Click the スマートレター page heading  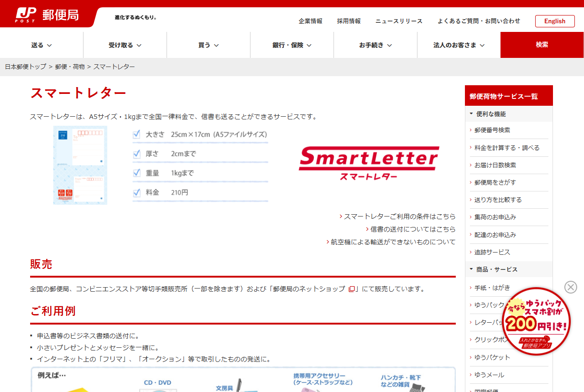pos(78,93)
